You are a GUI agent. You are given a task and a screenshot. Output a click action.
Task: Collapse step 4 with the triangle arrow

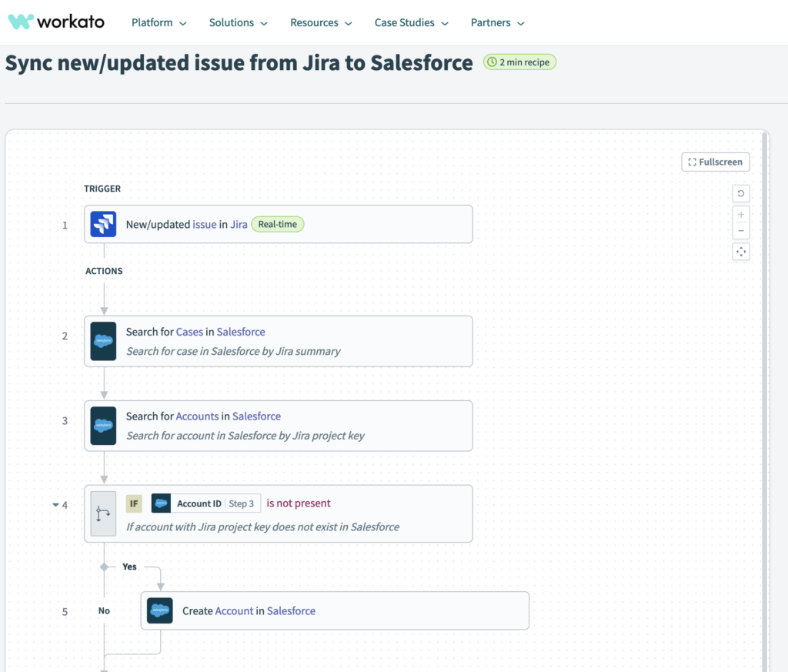point(55,505)
